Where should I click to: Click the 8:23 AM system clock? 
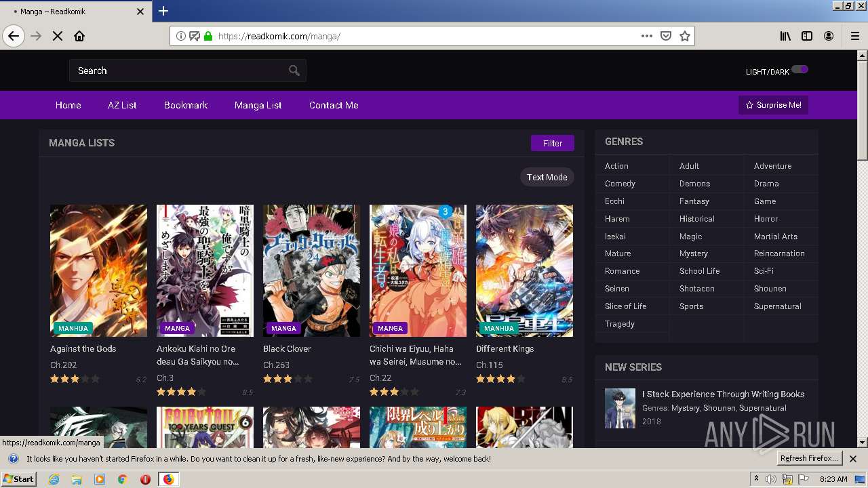coord(834,479)
